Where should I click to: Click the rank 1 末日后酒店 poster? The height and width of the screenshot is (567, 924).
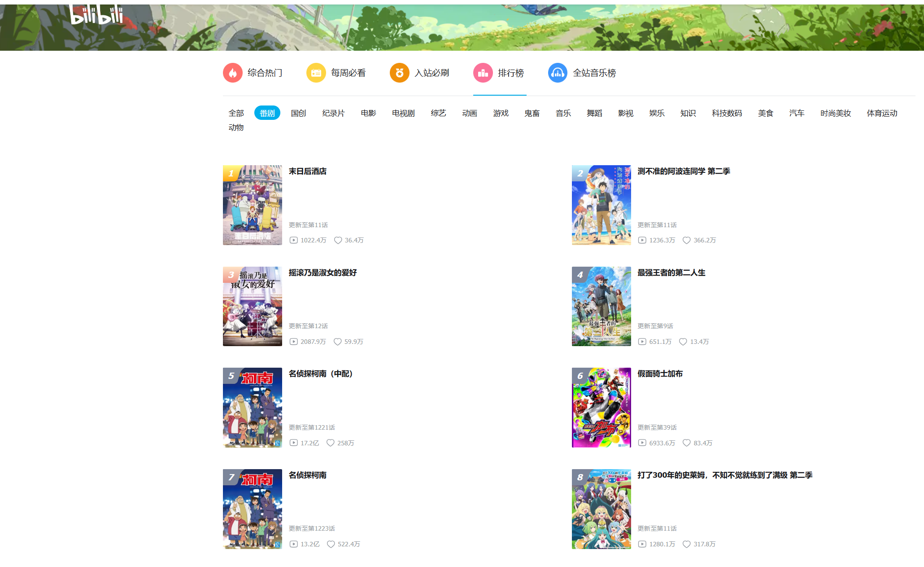[253, 205]
